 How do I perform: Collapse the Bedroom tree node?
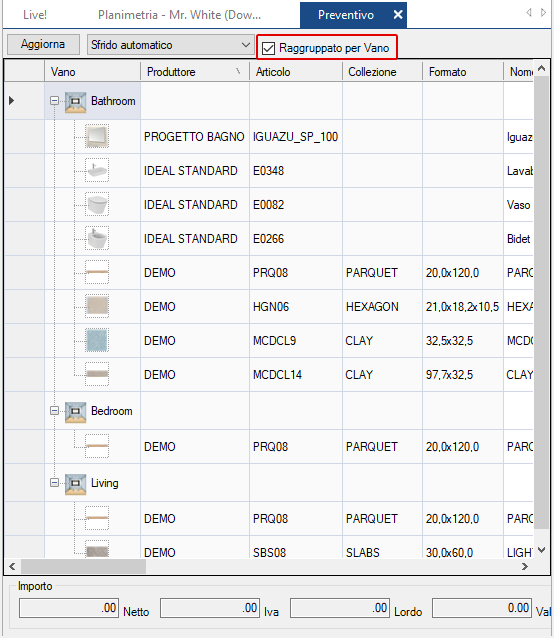coord(54,411)
